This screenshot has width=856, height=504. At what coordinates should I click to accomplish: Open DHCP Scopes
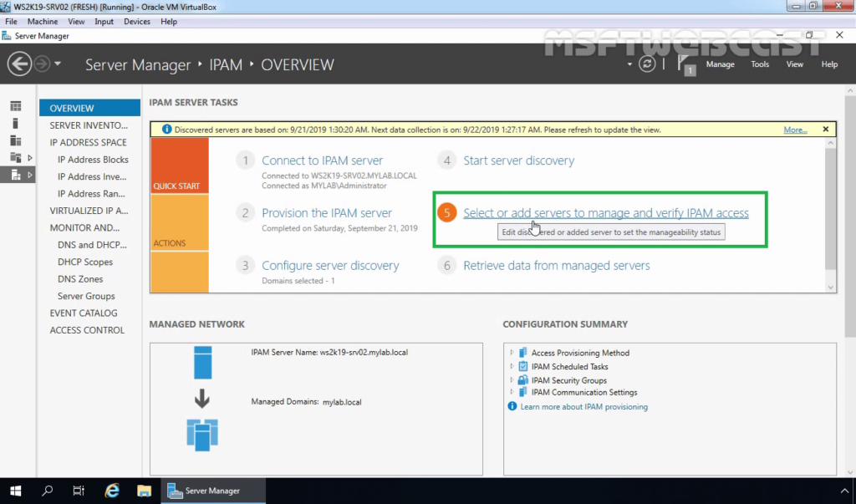click(85, 262)
